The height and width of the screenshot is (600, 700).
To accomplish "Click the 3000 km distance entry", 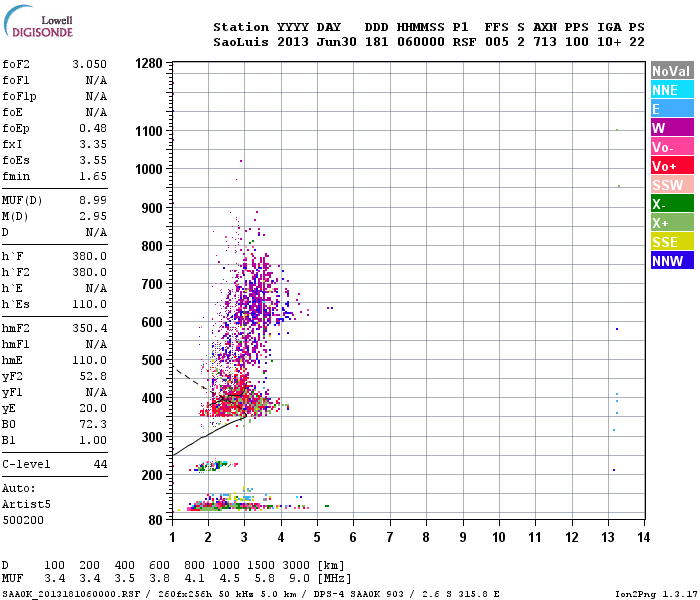I will point(296,565).
